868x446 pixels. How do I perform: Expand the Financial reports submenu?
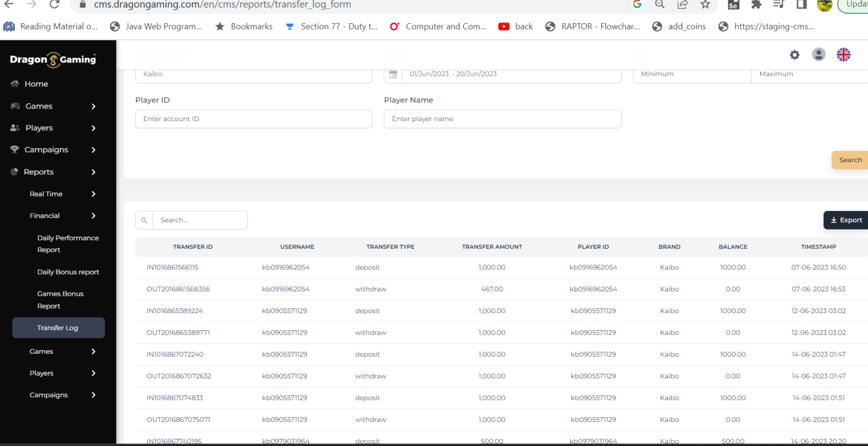click(45, 215)
